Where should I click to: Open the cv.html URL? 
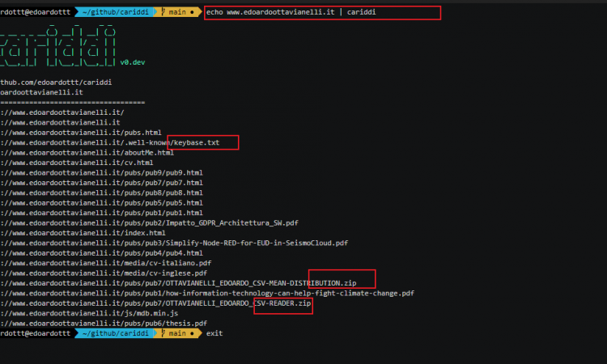[x=77, y=163]
